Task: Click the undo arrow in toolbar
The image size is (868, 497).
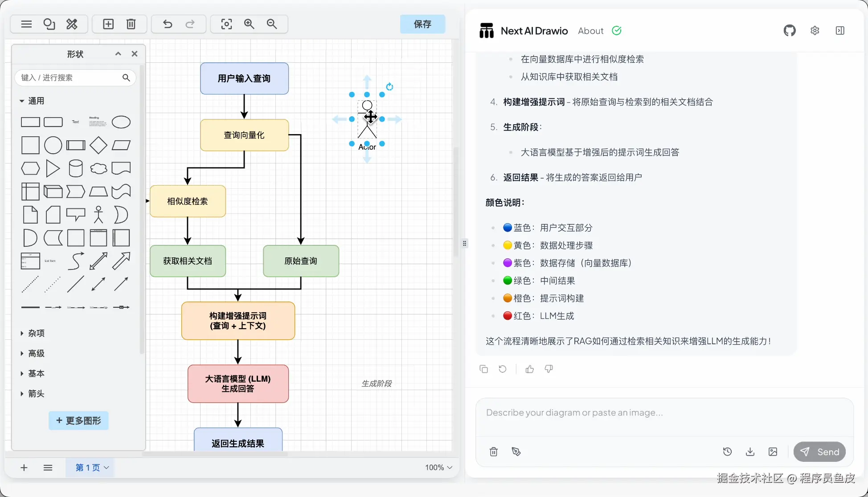Action: pos(168,24)
